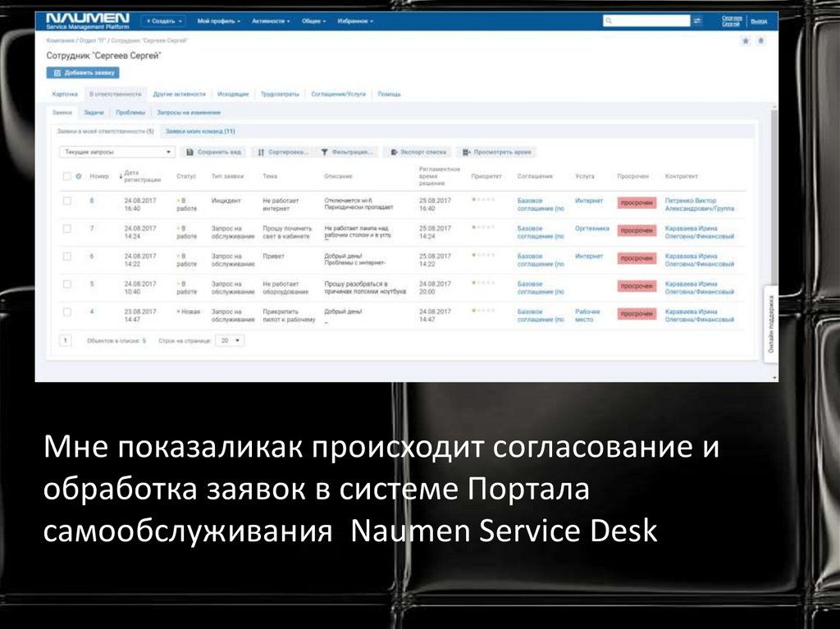Click the table settings gear icon
The width and height of the screenshot is (840, 629).
[79, 175]
